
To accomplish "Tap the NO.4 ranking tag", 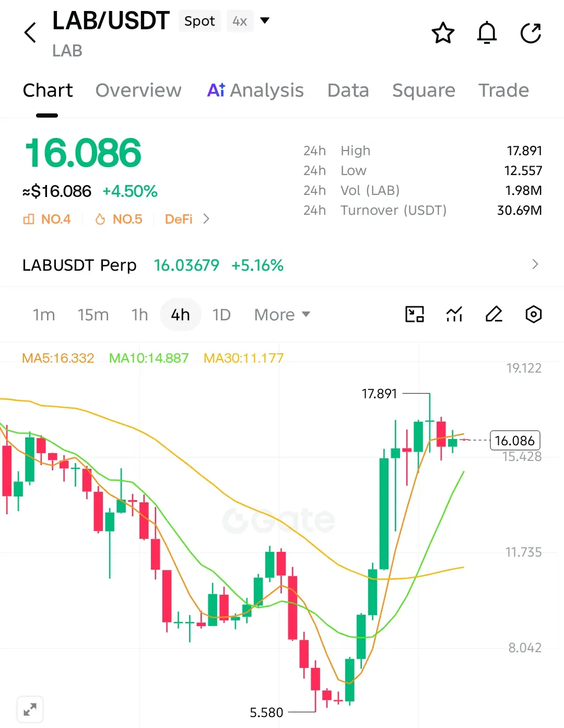I will (x=47, y=219).
